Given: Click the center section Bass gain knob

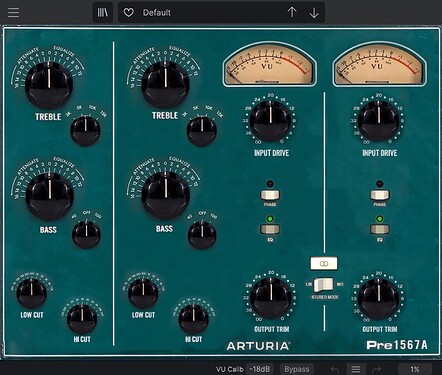Looking at the screenshot, I should click(165, 195).
